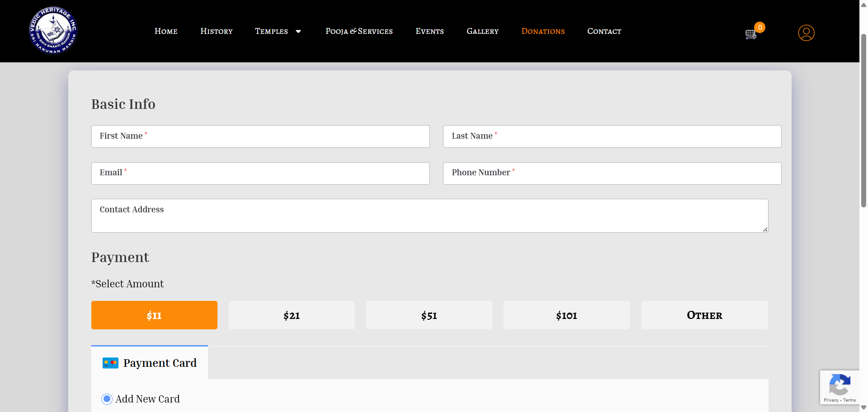This screenshot has height=412, width=868.
Task: Expand the Temples dropdown arrow
Action: (298, 32)
